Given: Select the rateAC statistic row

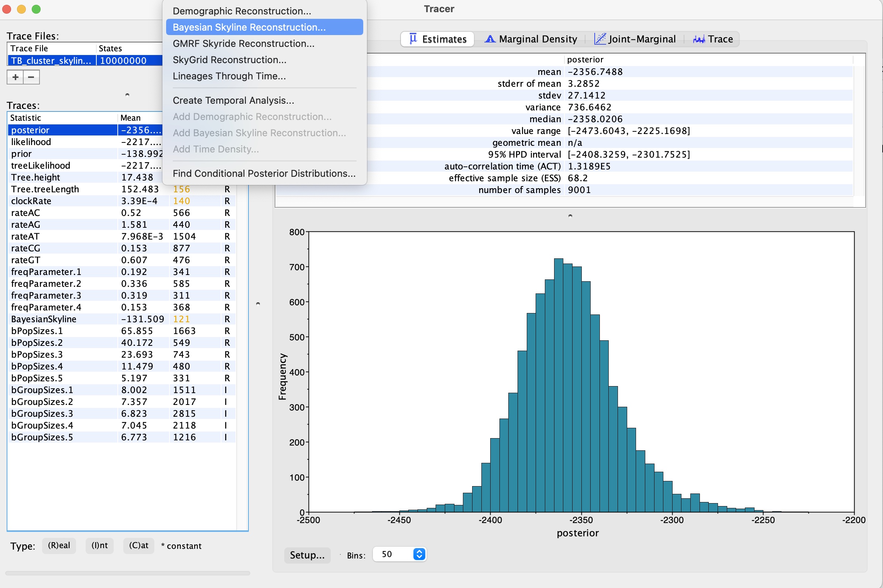Looking at the screenshot, I should (x=121, y=213).
